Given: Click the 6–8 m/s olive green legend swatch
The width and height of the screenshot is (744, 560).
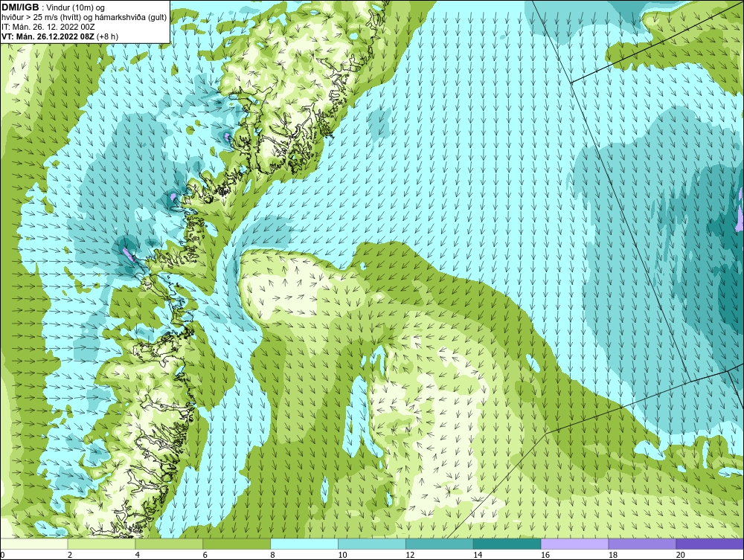Looking at the screenshot, I should (237, 544).
